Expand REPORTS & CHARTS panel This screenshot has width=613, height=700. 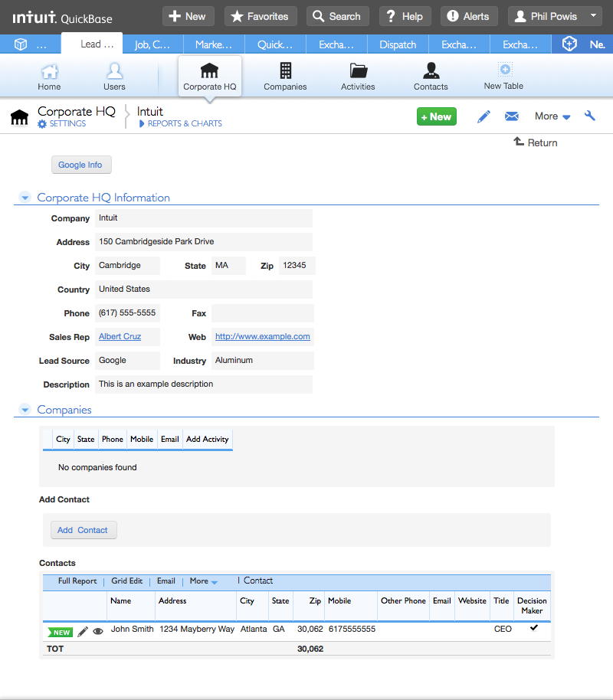[x=181, y=123]
